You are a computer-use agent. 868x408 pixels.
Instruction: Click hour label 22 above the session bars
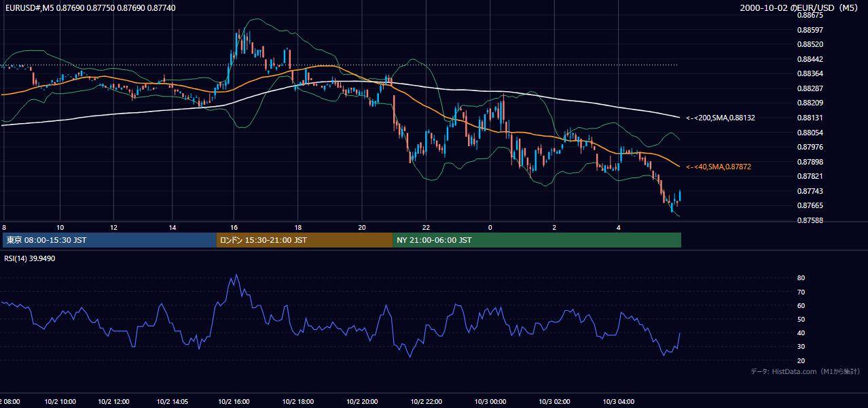tap(426, 227)
